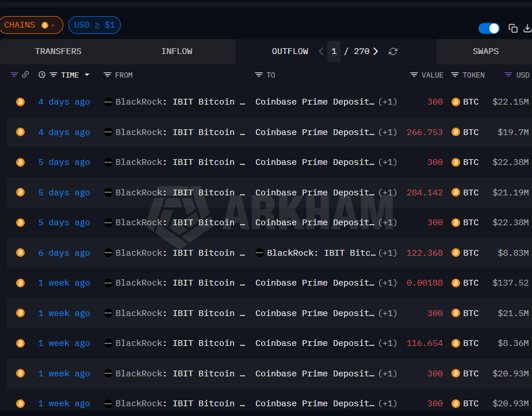Open the VALUE column filter
The width and height of the screenshot is (532, 416).
[x=414, y=75]
